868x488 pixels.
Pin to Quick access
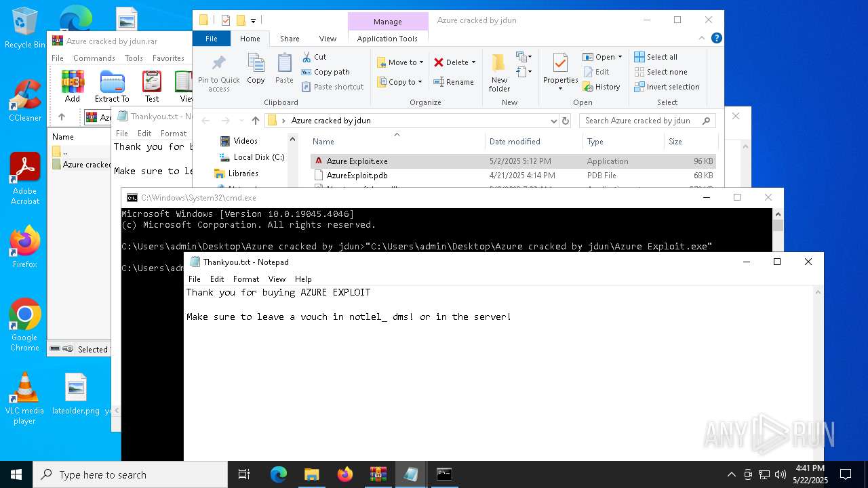218,73
